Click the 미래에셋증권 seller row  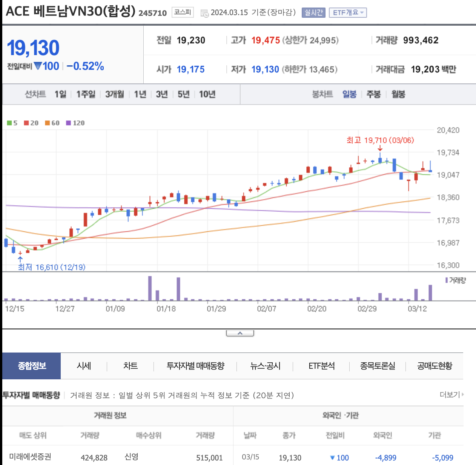coord(30,457)
